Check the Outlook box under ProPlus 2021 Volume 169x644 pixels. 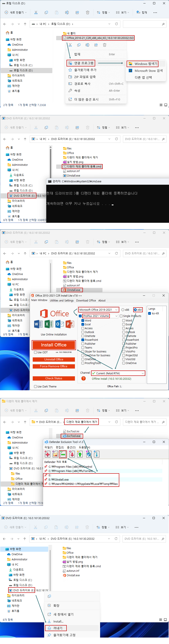[x=83, y=332]
